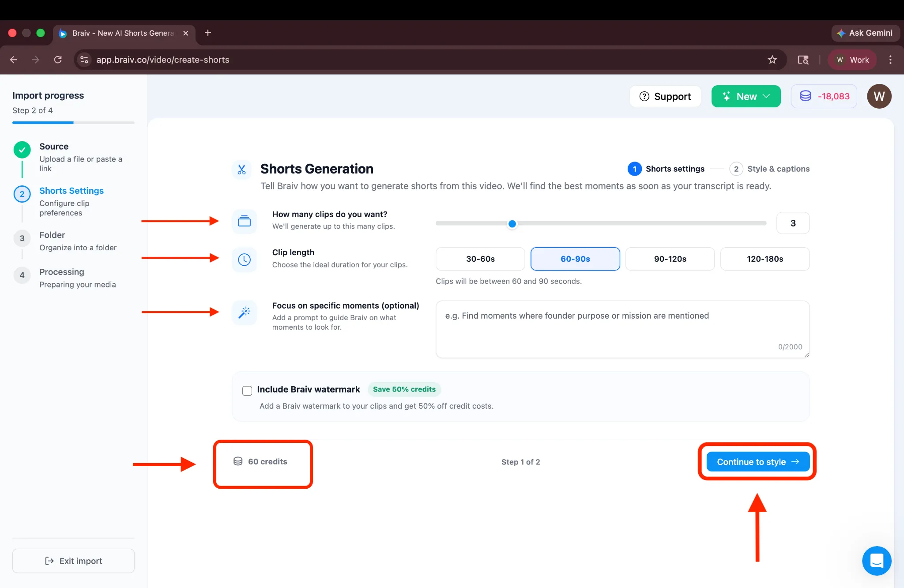Click the Shorts Generation heading
Screen dimensions: 904x588
tap(316, 169)
